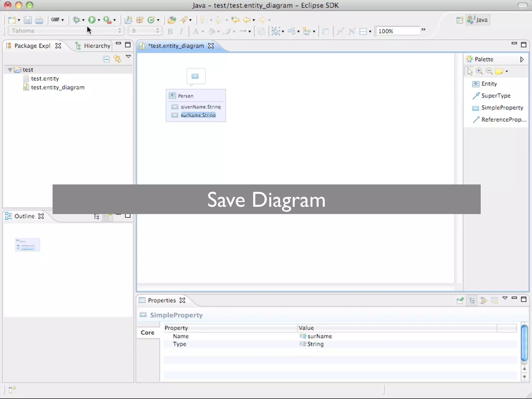532x399 pixels.
Task: Click the Last Edit Location icon
Action: point(235,20)
